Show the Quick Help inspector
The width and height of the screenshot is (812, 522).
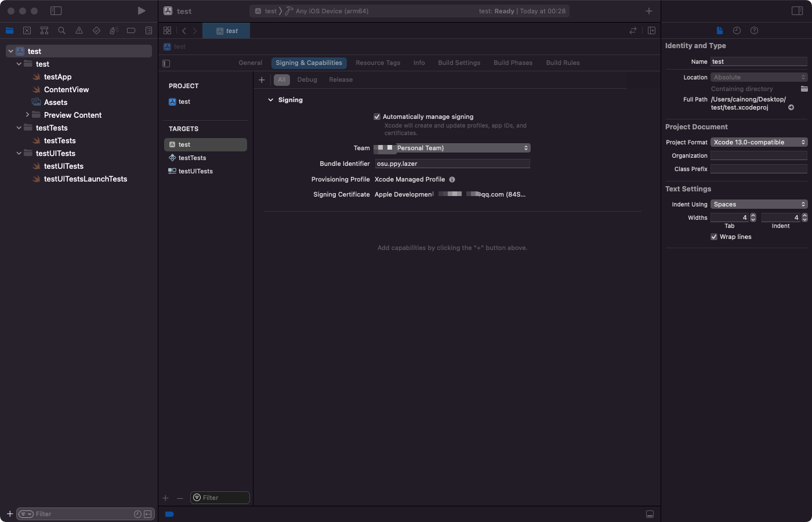click(x=754, y=31)
